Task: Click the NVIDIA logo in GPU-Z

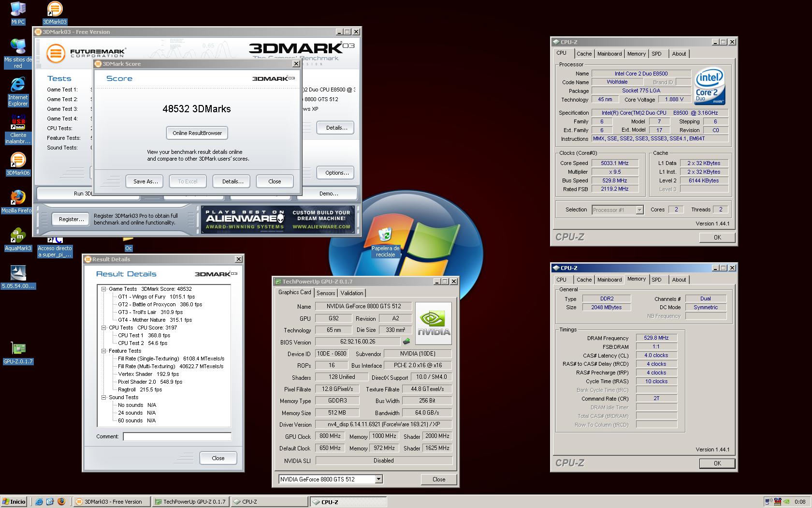Action: tap(434, 323)
